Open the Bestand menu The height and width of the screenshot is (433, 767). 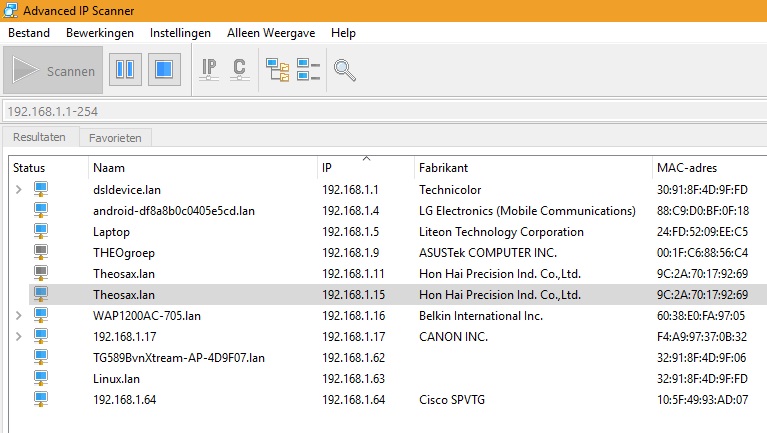[29, 33]
